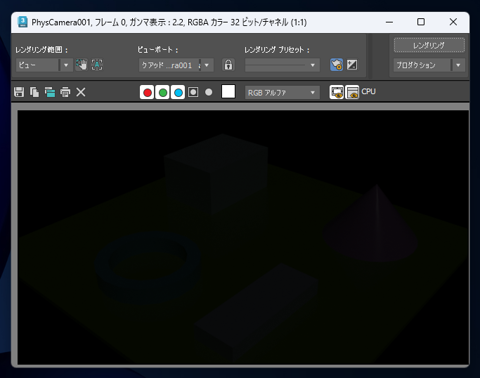The height and width of the screenshot is (378, 480).
Task: Clone the rendered frame window
Action: coord(50,92)
